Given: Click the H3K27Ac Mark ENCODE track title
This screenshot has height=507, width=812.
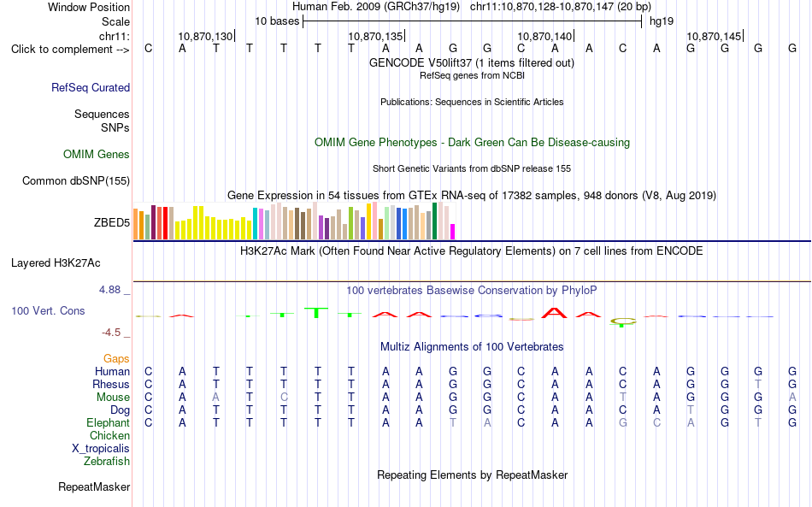Looking at the screenshot, I should 472,251.
